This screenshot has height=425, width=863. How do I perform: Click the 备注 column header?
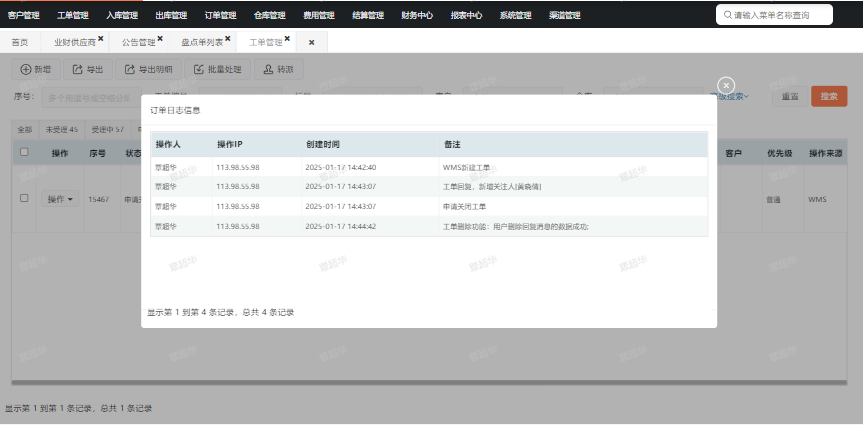coord(452,144)
